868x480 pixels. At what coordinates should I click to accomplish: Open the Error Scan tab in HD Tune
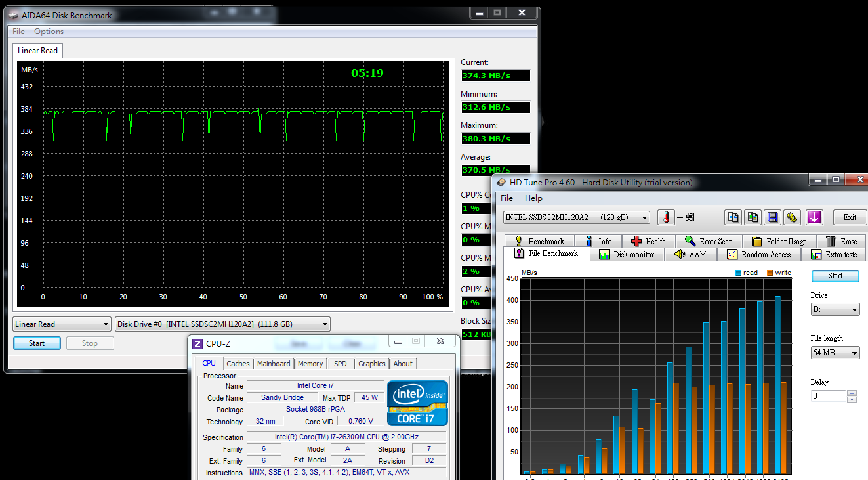pos(709,242)
